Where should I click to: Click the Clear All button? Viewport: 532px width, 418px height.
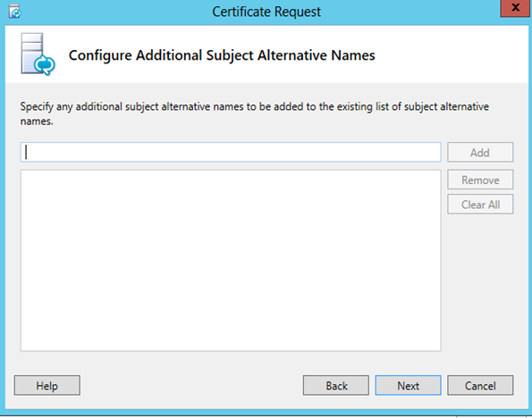(480, 205)
